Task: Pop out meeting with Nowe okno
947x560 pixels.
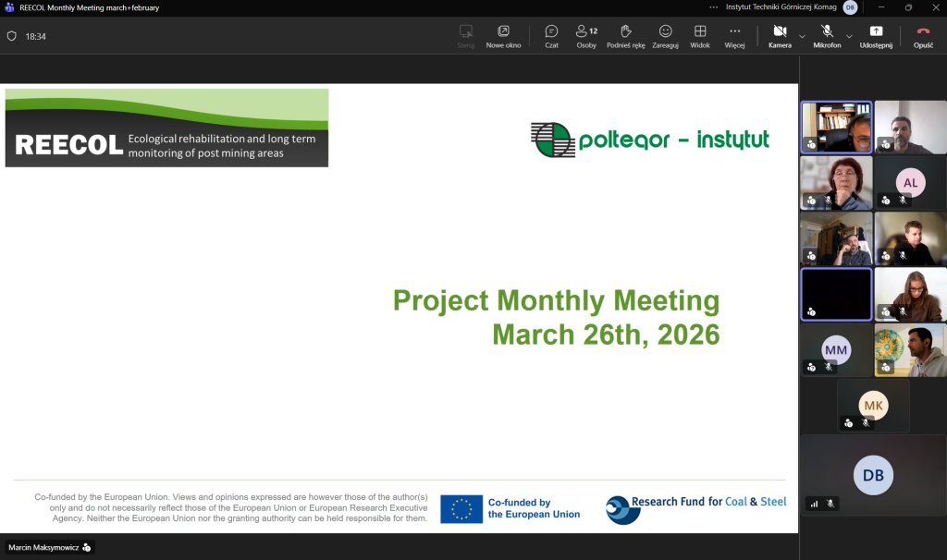Action: [x=503, y=36]
